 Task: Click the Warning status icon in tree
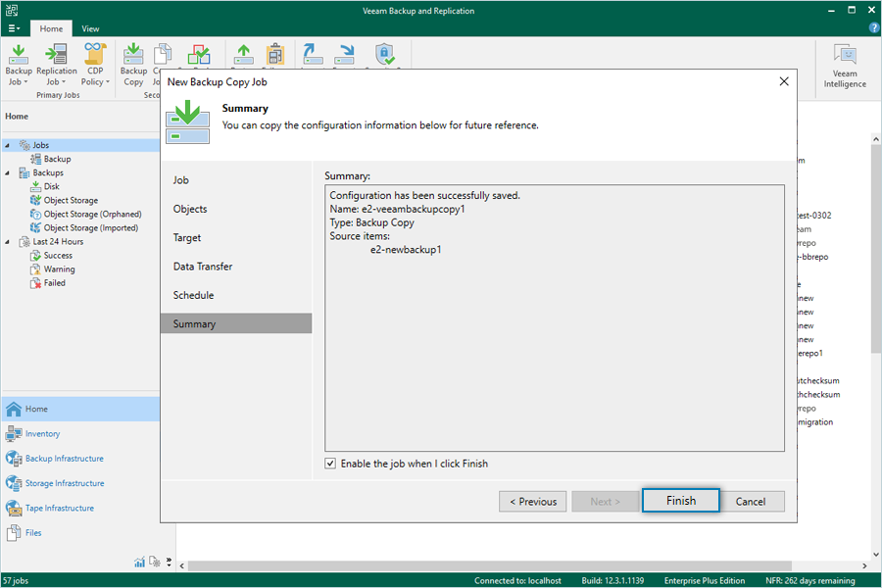click(35, 269)
